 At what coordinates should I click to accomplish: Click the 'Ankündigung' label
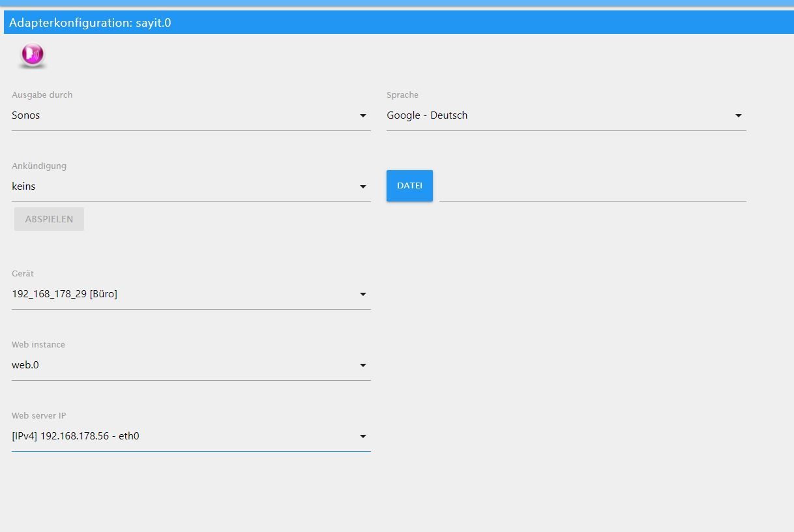39,166
